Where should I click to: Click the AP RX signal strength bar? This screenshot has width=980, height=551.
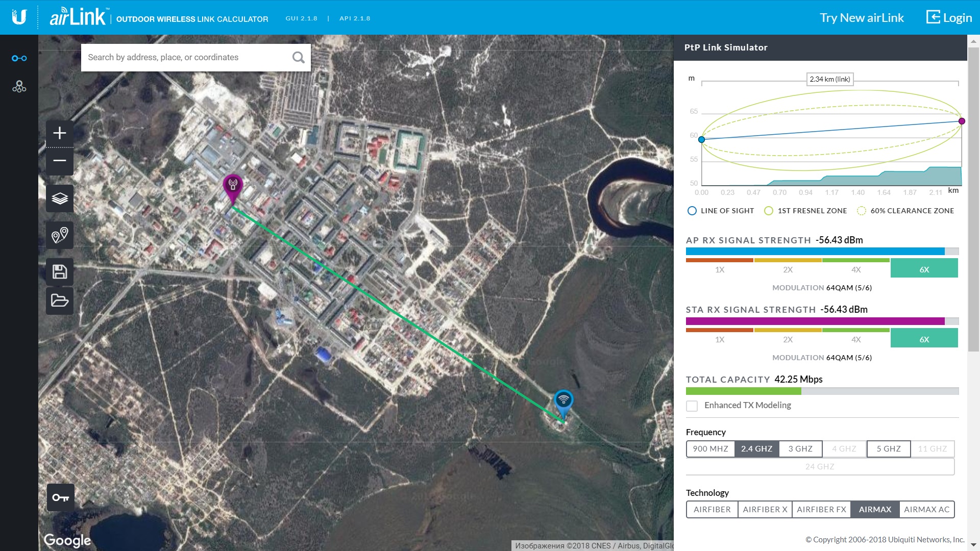pyautogui.click(x=822, y=252)
